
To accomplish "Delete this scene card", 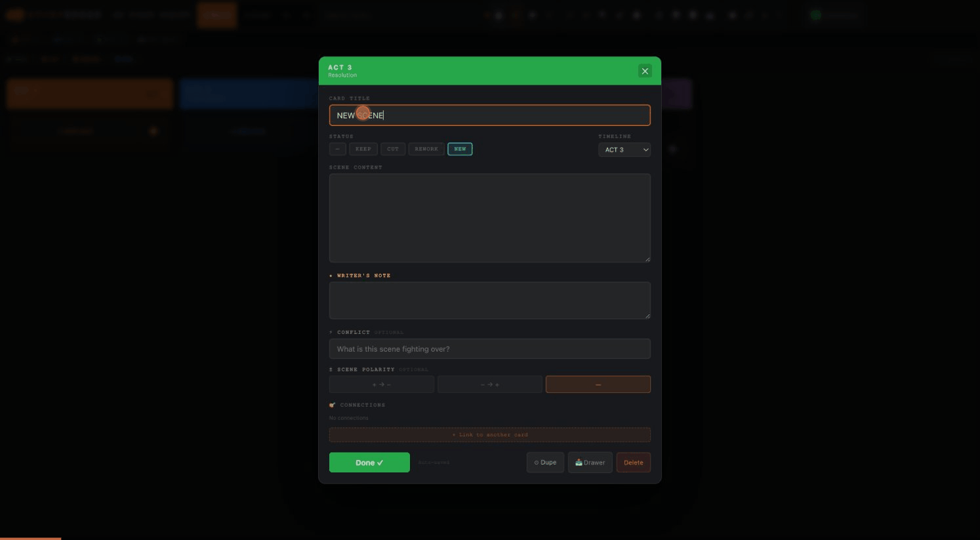I will pyautogui.click(x=633, y=463).
